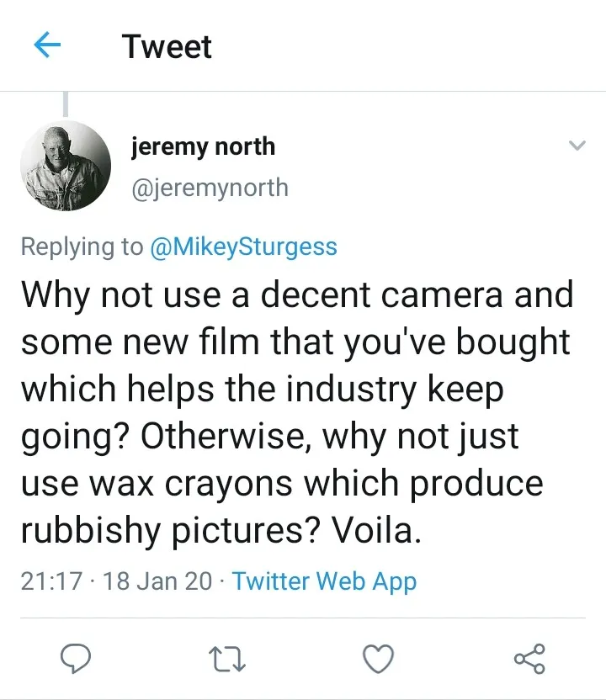Tap the Tweet header title
606x700 pixels.
[167, 46]
